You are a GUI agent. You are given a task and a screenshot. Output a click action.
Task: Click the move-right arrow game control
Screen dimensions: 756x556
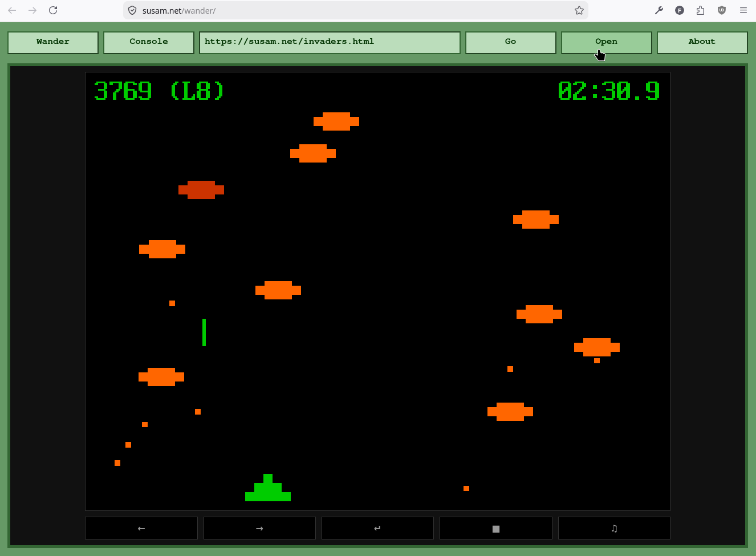[x=259, y=528]
